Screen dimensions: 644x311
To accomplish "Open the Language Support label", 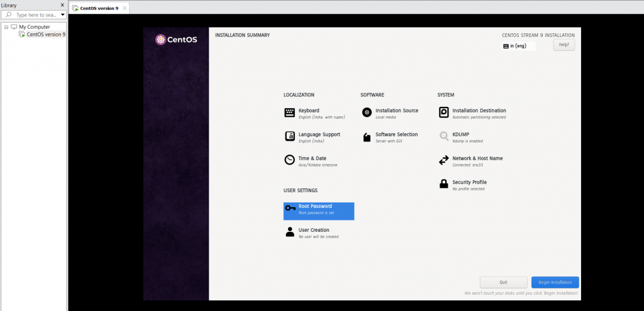I will click(x=319, y=134).
